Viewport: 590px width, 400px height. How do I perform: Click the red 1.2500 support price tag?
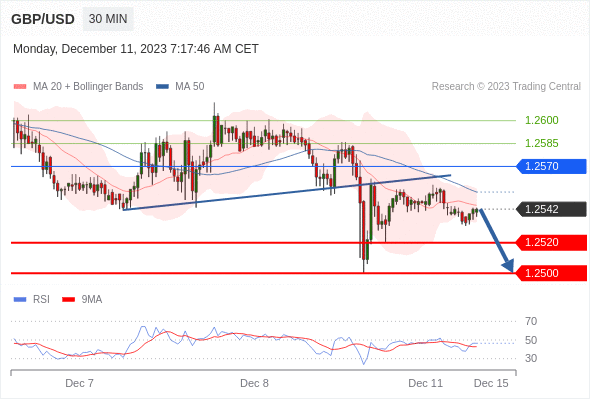pyautogui.click(x=551, y=273)
